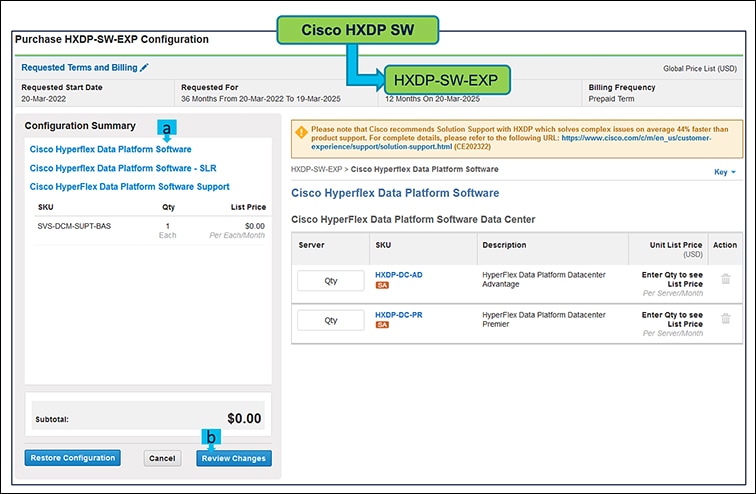Click the Review Changes button
The width and height of the screenshot is (756, 494).
(x=233, y=458)
